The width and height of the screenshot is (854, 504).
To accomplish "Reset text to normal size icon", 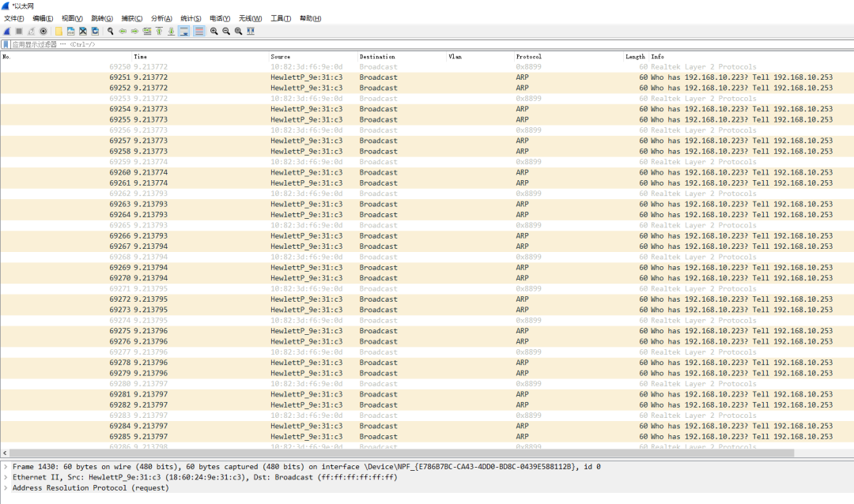I will click(239, 32).
